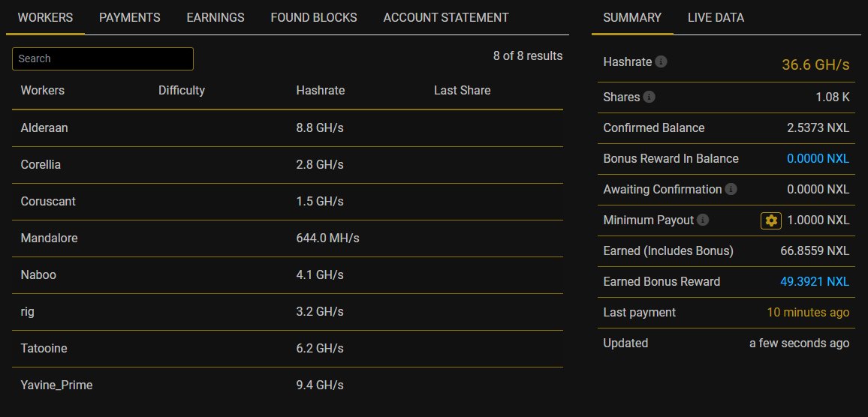This screenshot has width=868, height=417.
Task: Click the 0.0000 NXL bonus reward balance
Action: coord(818,159)
